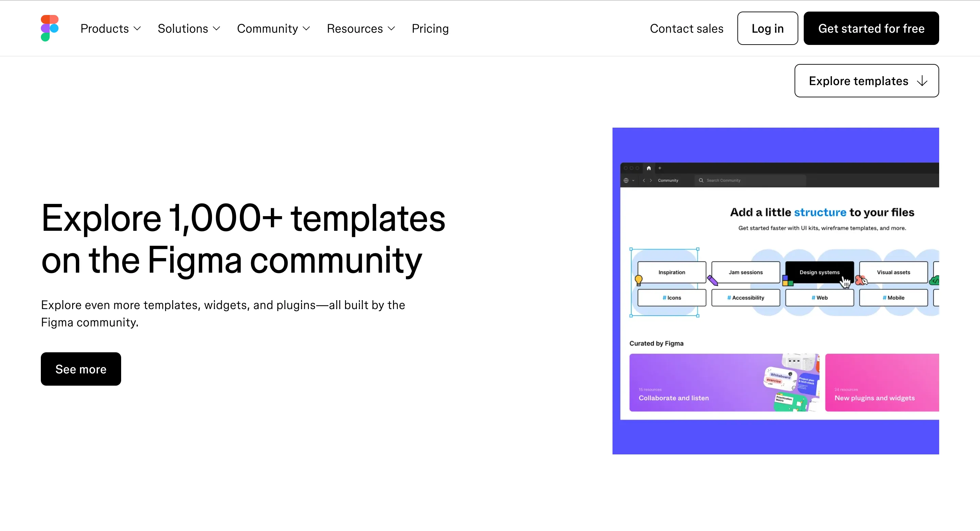Open the Collaborate and listen card

pos(724,383)
